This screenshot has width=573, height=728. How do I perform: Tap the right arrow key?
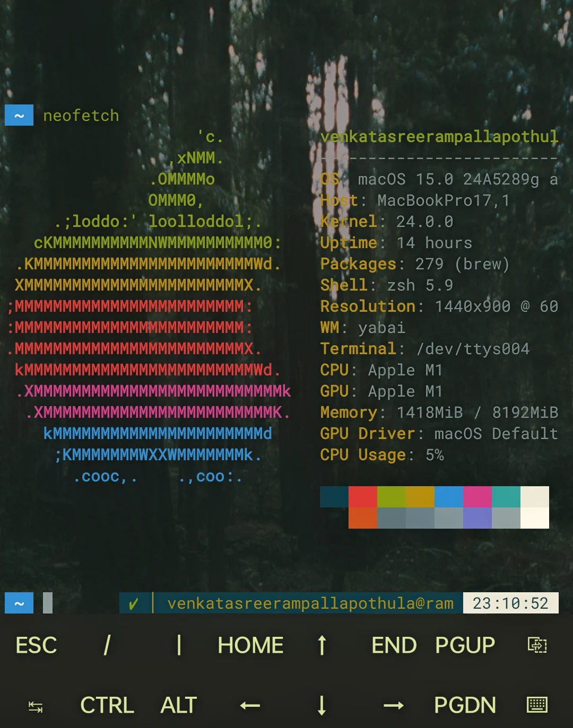393,705
